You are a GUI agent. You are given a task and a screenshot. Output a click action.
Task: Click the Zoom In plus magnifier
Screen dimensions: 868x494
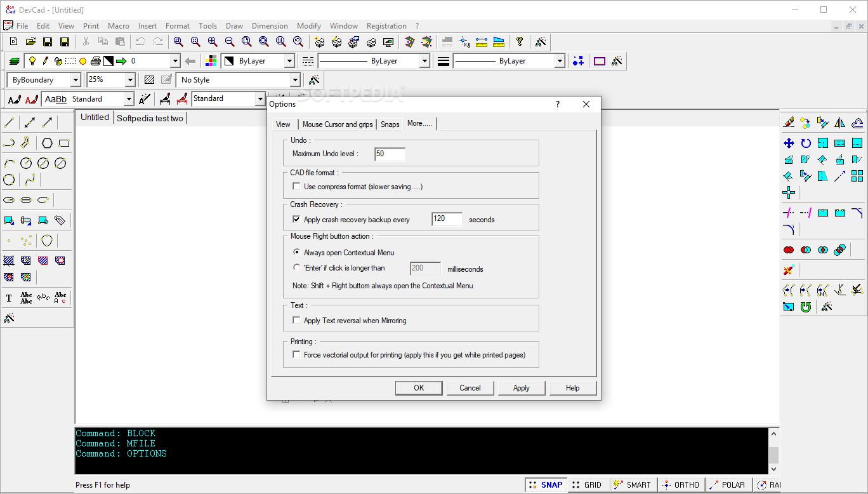[x=213, y=42]
